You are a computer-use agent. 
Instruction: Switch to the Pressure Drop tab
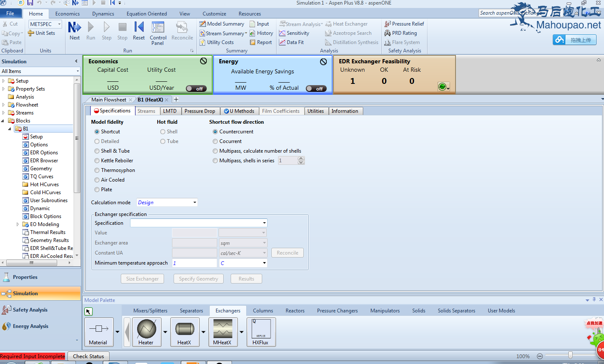[x=200, y=111]
